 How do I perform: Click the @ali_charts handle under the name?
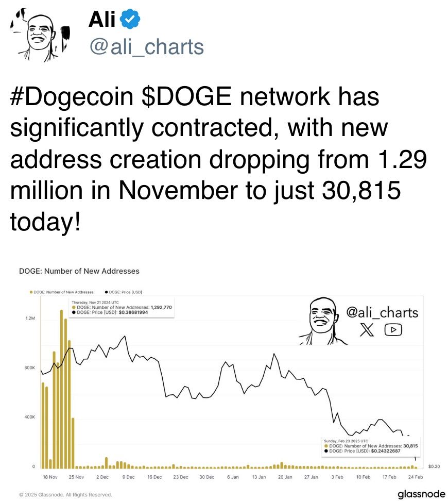[146, 46]
